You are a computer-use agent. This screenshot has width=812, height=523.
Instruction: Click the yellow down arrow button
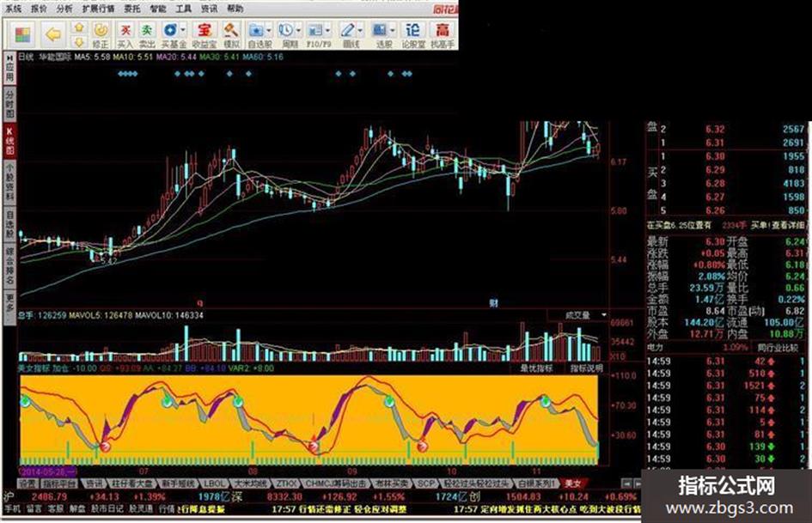click(x=78, y=41)
